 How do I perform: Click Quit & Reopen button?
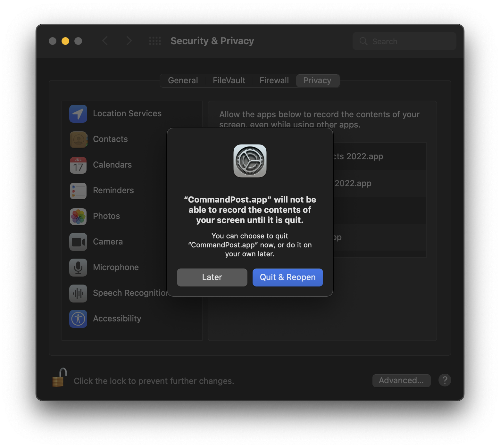(288, 278)
